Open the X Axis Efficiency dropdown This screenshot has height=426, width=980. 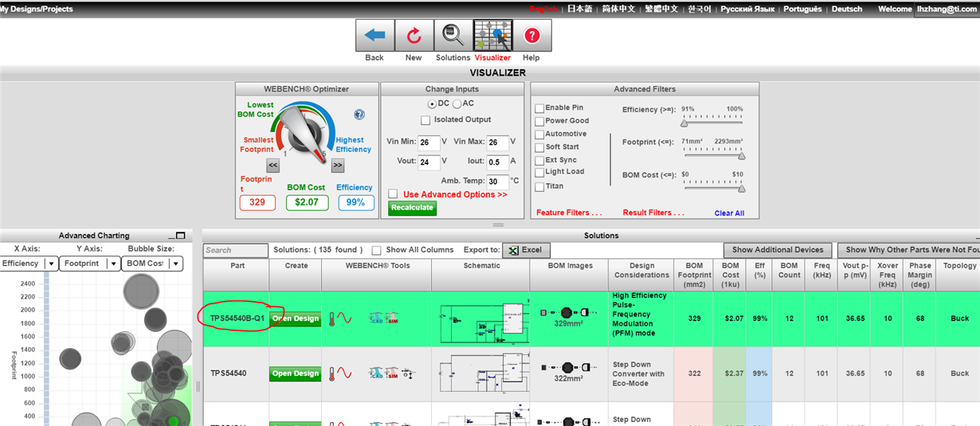pos(29,264)
